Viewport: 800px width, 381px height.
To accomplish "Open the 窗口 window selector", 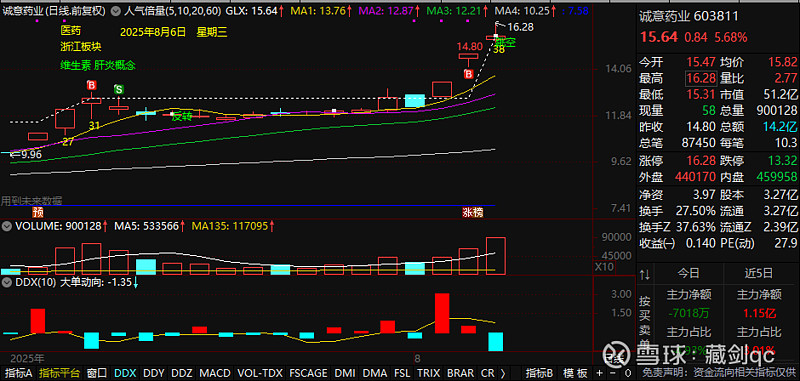I will click(x=97, y=373).
